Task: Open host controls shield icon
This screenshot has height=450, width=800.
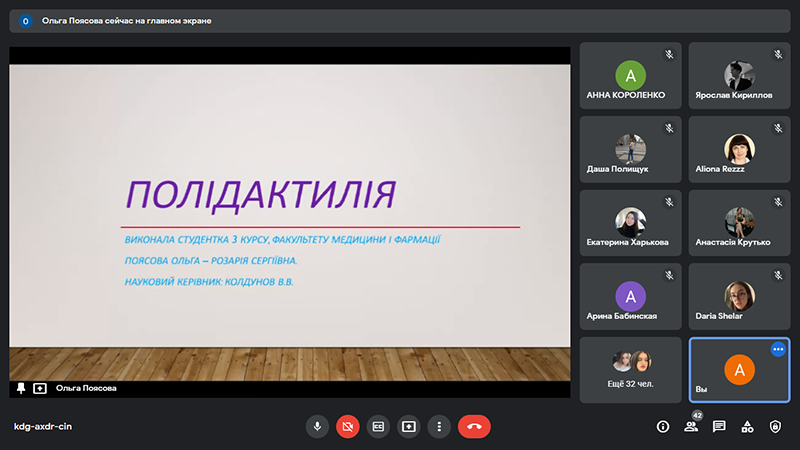Action: pyautogui.click(x=775, y=426)
